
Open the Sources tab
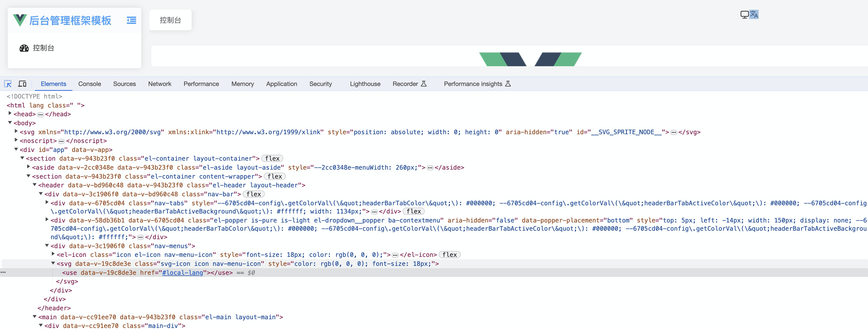(124, 84)
